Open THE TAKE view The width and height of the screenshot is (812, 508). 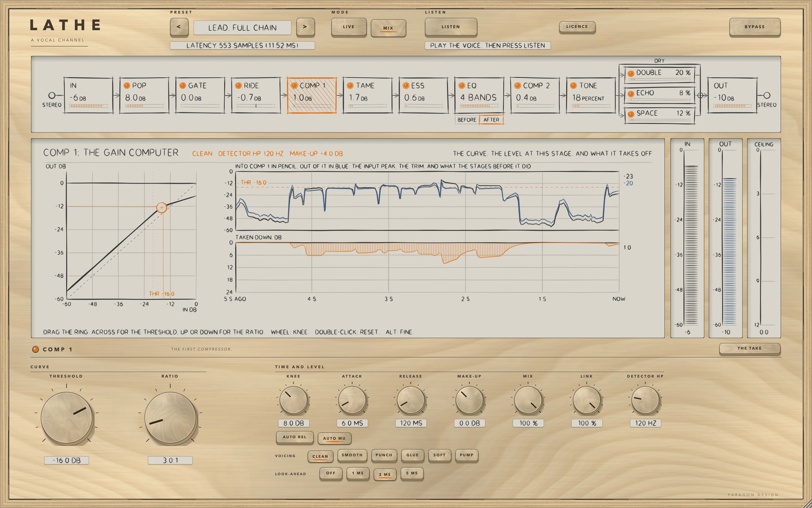click(750, 349)
